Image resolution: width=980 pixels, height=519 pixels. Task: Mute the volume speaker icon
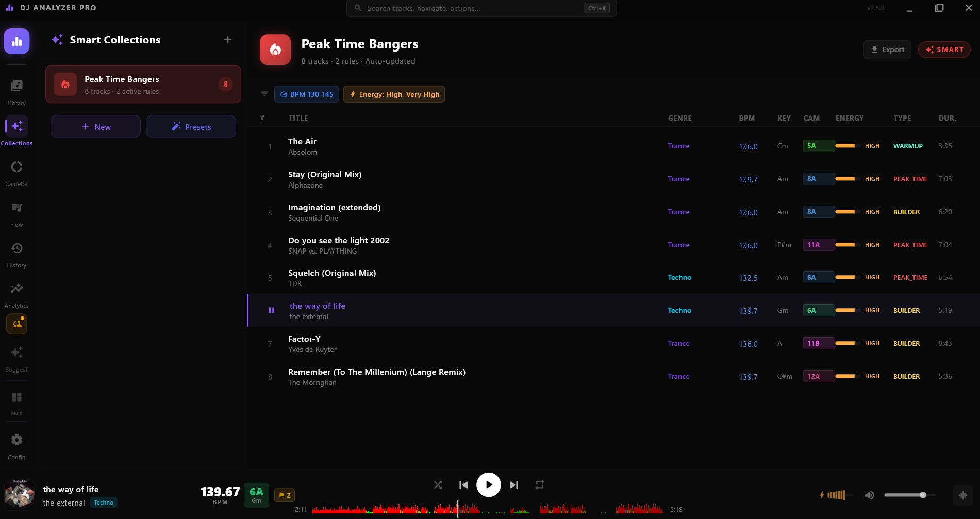click(x=869, y=495)
